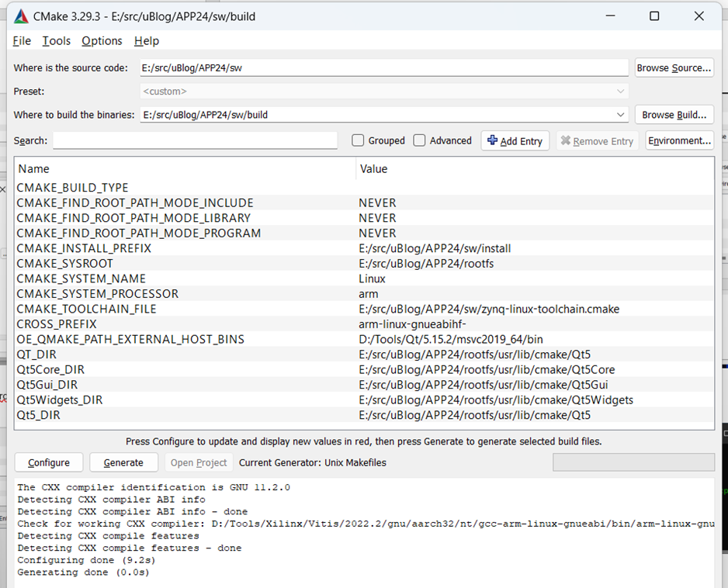Click Browse Source button
The height and width of the screenshot is (588, 728).
tap(674, 67)
